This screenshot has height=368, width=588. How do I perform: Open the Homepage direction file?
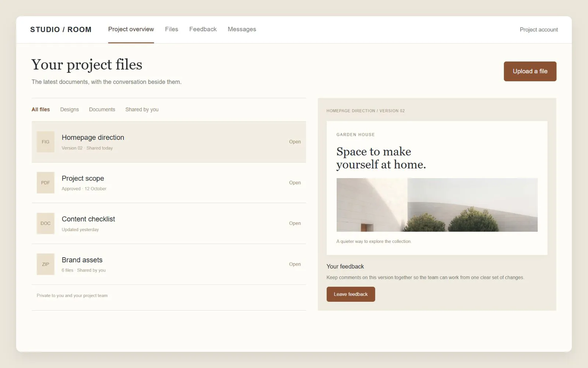[295, 142]
